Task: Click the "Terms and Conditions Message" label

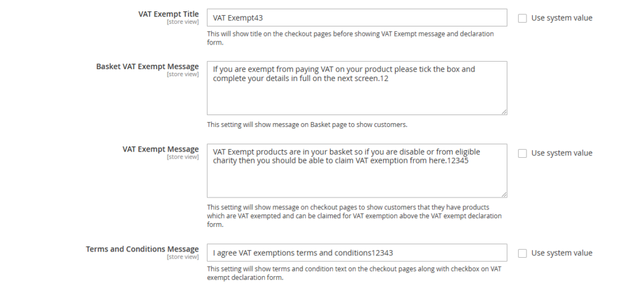Action: click(142, 249)
